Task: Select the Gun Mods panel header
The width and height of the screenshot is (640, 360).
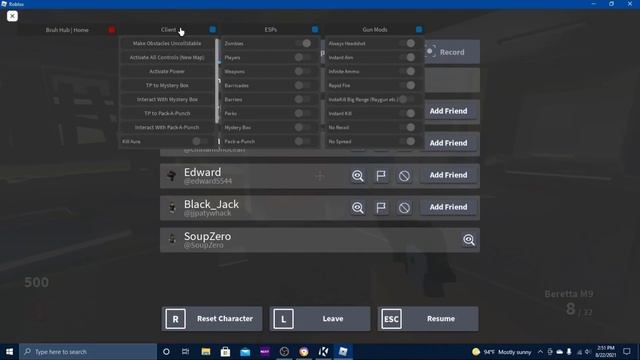Action: coord(375,29)
